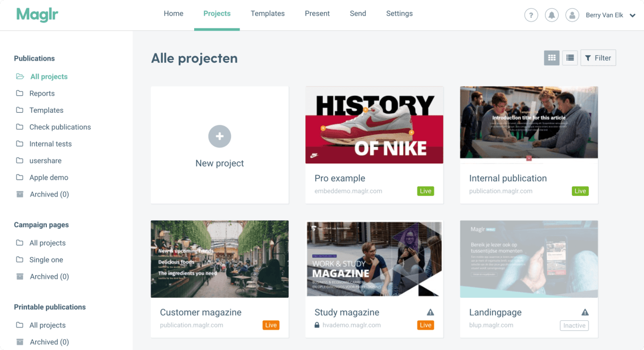The height and width of the screenshot is (350, 644).
Task: Open the notifications bell icon
Action: coord(552,15)
